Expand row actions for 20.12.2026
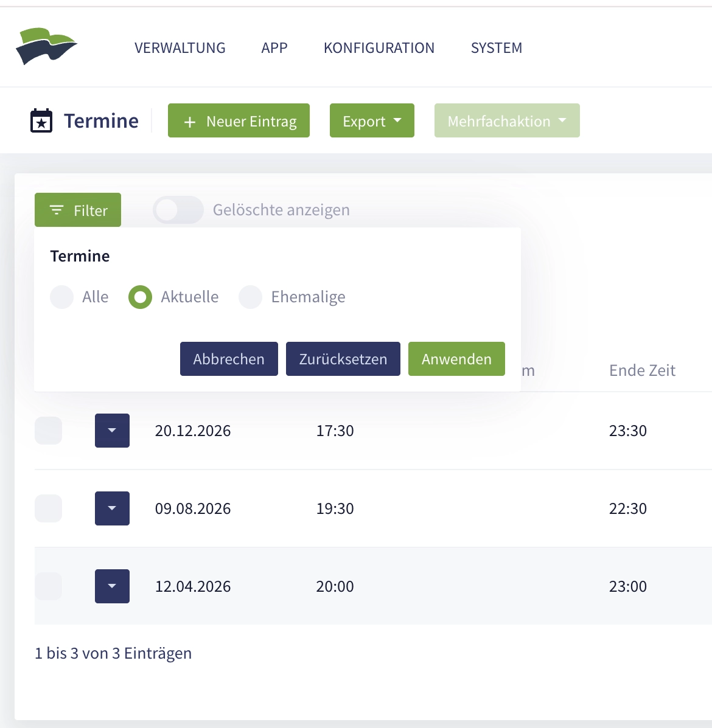 click(112, 431)
